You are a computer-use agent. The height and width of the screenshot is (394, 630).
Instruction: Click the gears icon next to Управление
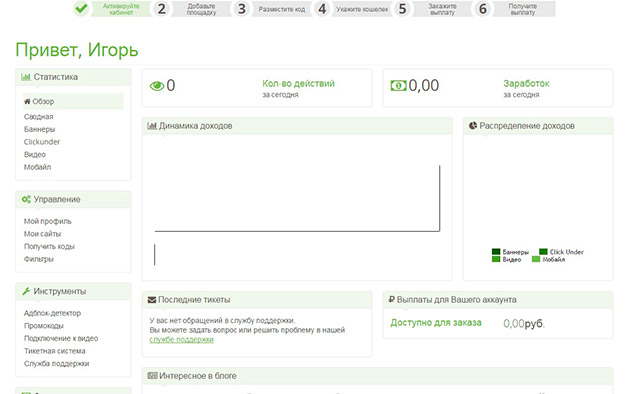(x=26, y=199)
